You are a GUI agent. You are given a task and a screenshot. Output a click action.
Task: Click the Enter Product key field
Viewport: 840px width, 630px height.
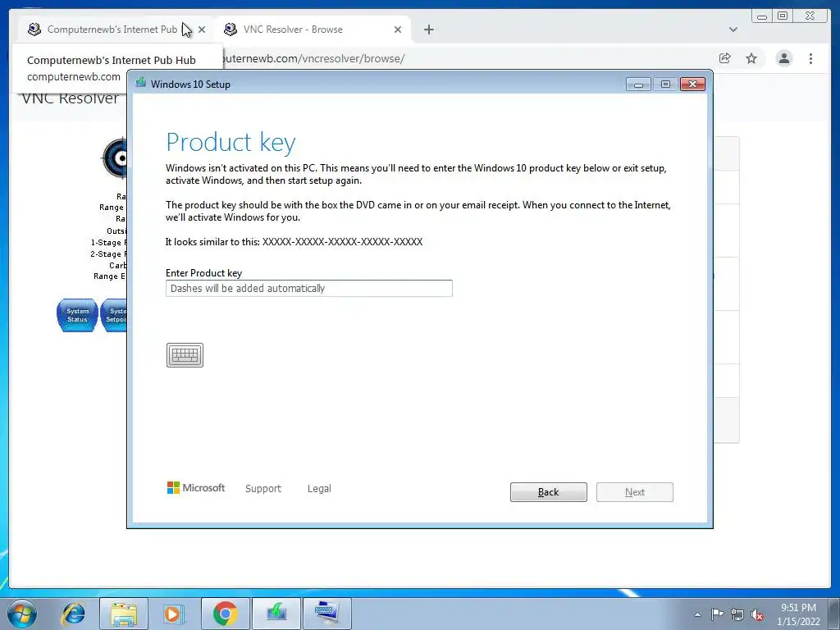tap(309, 288)
